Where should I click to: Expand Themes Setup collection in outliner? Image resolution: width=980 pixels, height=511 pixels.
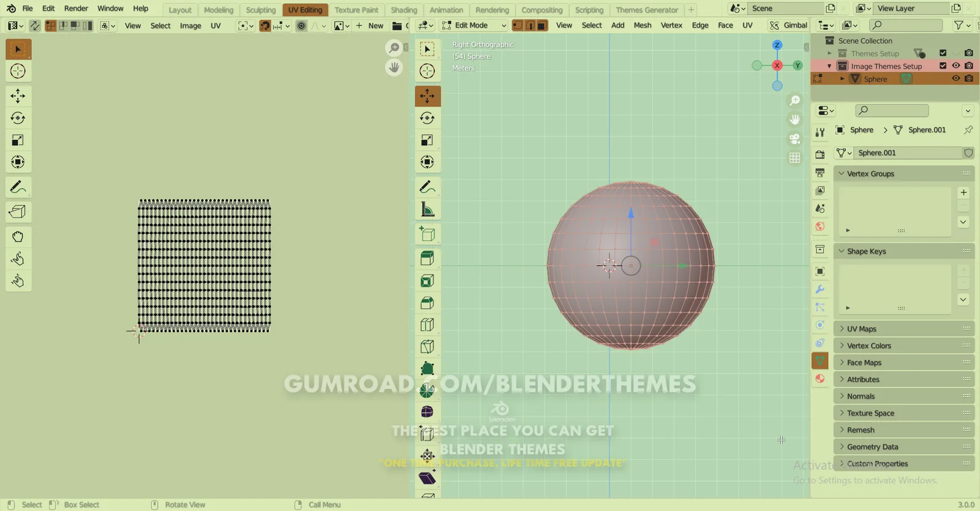coord(830,53)
